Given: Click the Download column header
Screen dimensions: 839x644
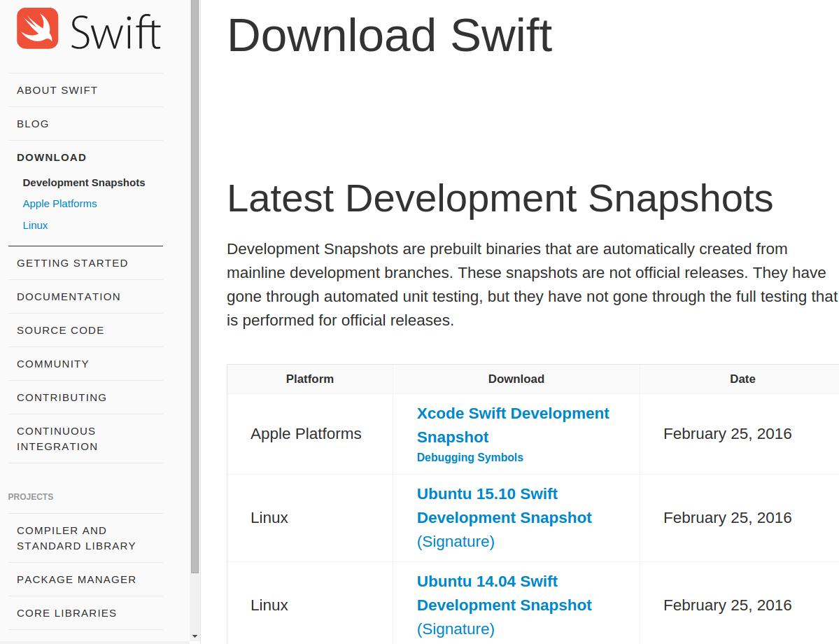Looking at the screenshot, I should (516, 379).
